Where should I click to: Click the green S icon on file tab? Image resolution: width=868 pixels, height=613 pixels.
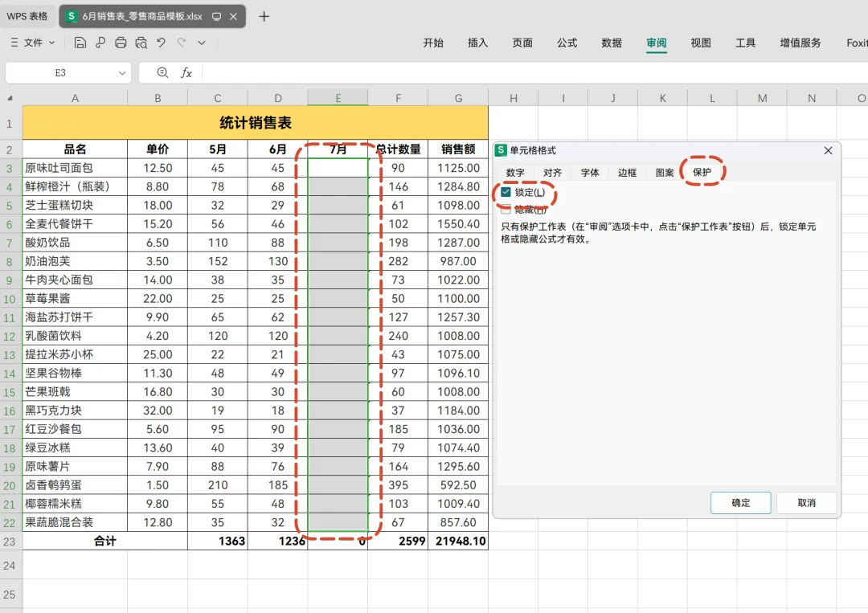point(72,16)
